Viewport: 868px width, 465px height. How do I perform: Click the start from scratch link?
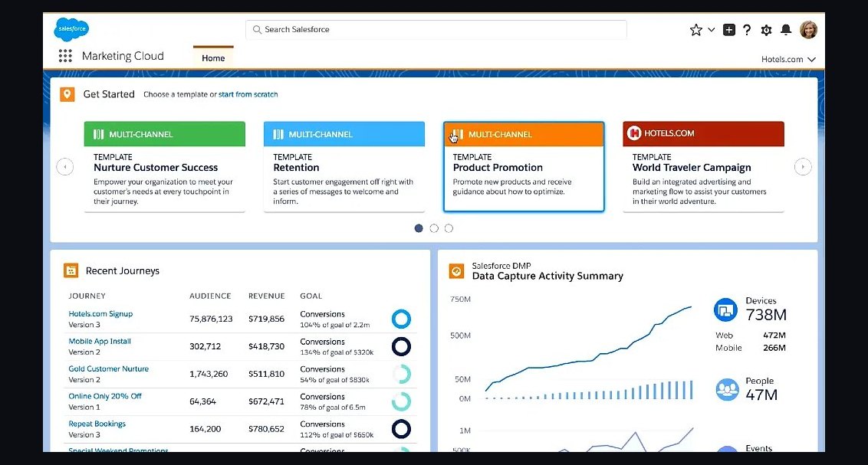click(x=248, y=94)
